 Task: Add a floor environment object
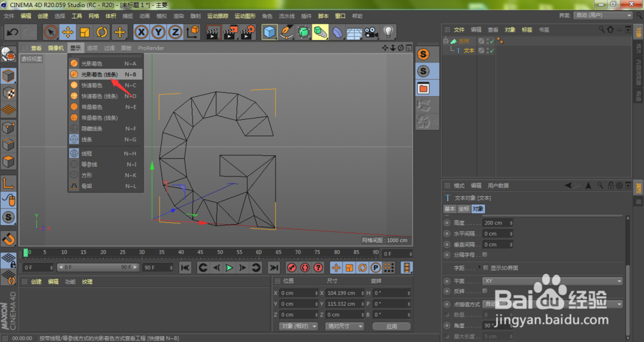tap(354, 32)
